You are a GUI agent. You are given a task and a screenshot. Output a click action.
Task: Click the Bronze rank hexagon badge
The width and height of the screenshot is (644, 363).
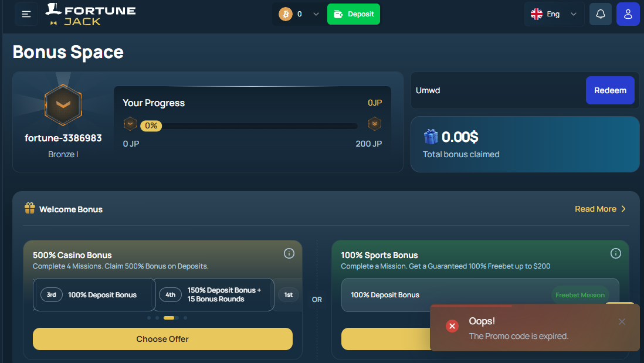pos(63,105)
